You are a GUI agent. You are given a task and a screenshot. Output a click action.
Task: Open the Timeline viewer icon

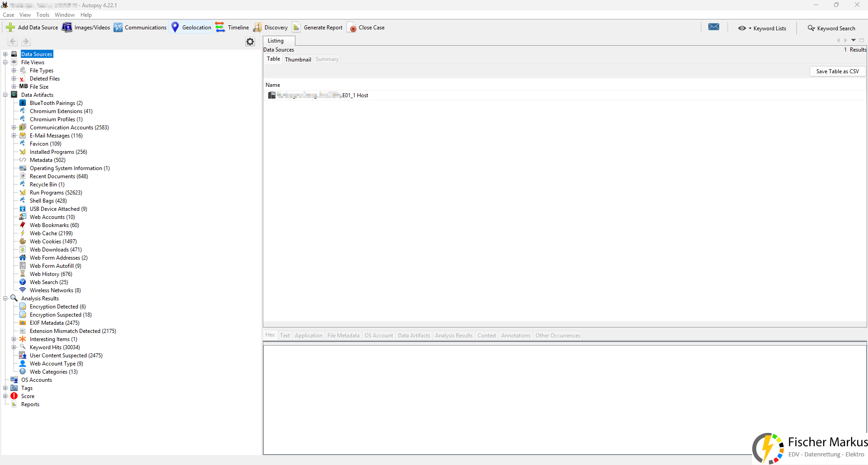pos(220,28)
